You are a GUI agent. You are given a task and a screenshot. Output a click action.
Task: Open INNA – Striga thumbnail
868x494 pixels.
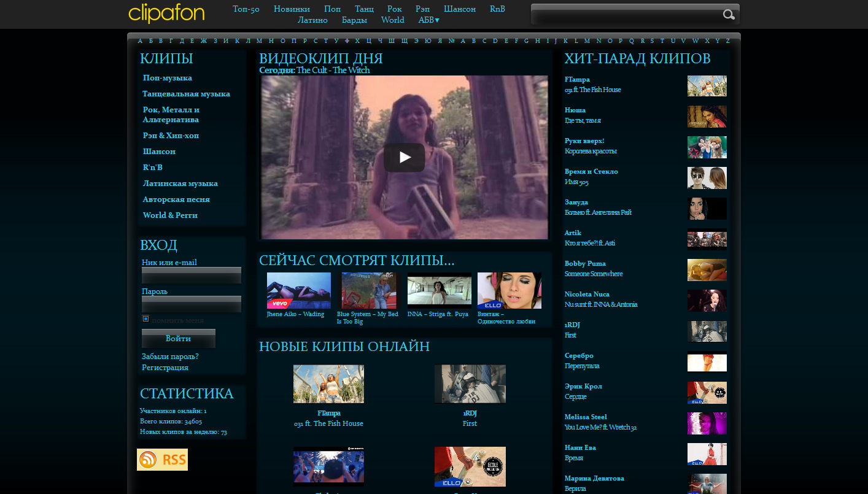[440, 290]
